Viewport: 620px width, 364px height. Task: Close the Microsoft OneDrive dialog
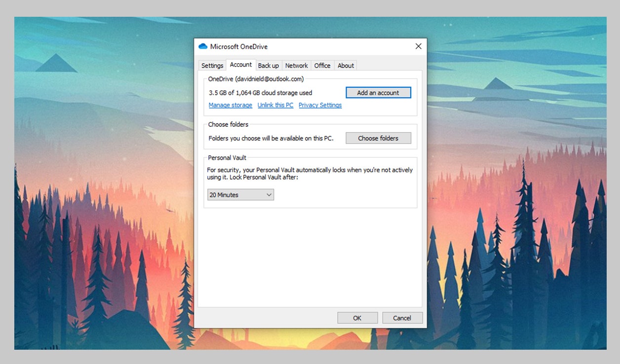click(x=418, y=46)
